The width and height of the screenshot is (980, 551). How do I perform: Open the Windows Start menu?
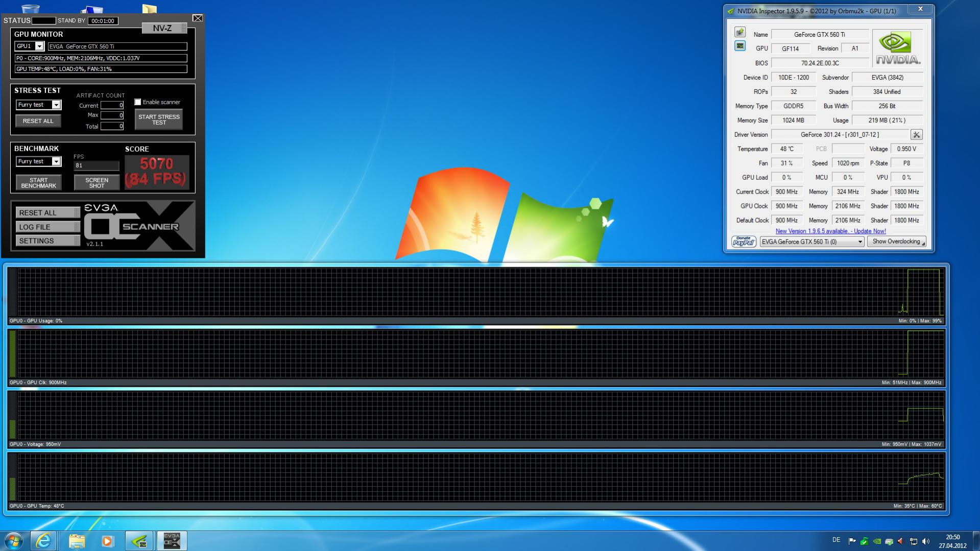point(13,540)
